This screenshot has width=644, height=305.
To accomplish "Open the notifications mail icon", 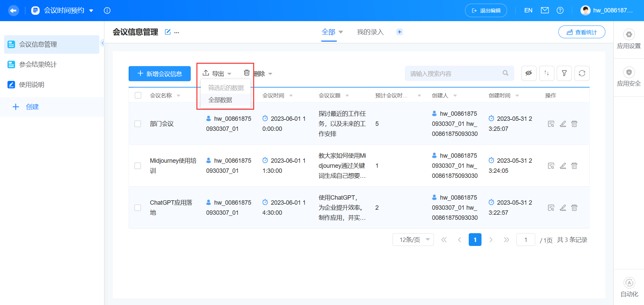I will point(545,10).
